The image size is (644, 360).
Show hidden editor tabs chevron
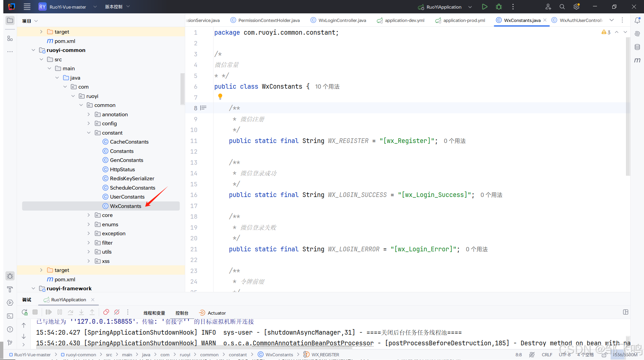[612, 20]
